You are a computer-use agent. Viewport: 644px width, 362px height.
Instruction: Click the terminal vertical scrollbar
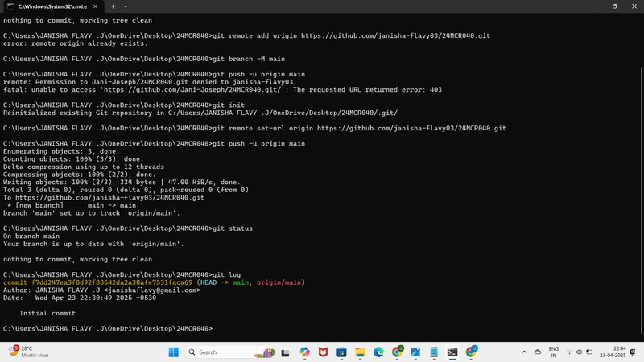pos(641,200)
